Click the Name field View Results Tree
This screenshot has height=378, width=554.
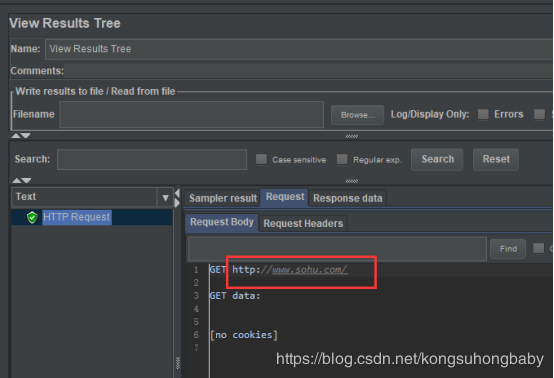coord(299,49)
